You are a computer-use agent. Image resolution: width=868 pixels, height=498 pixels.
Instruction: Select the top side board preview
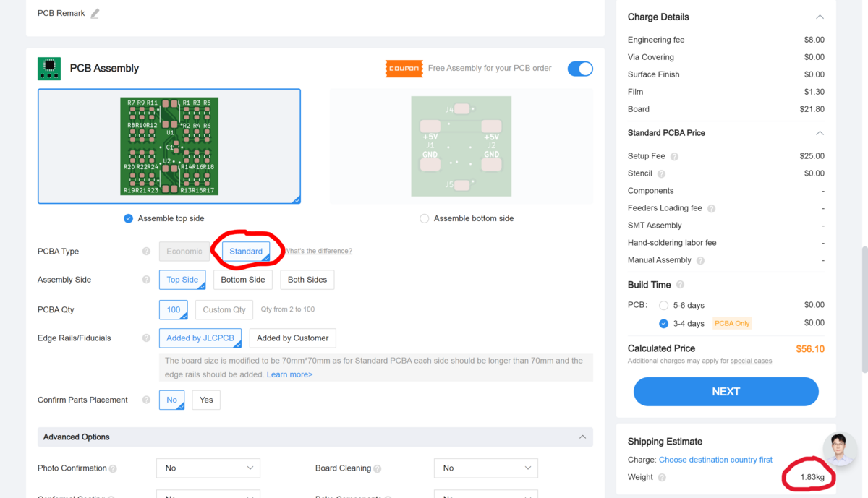click(x=169, y=146)
